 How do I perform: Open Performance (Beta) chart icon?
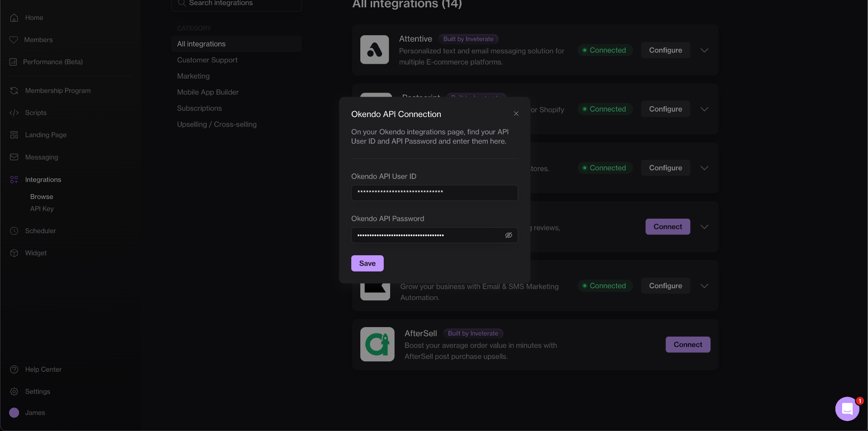[x=13, y=62]
